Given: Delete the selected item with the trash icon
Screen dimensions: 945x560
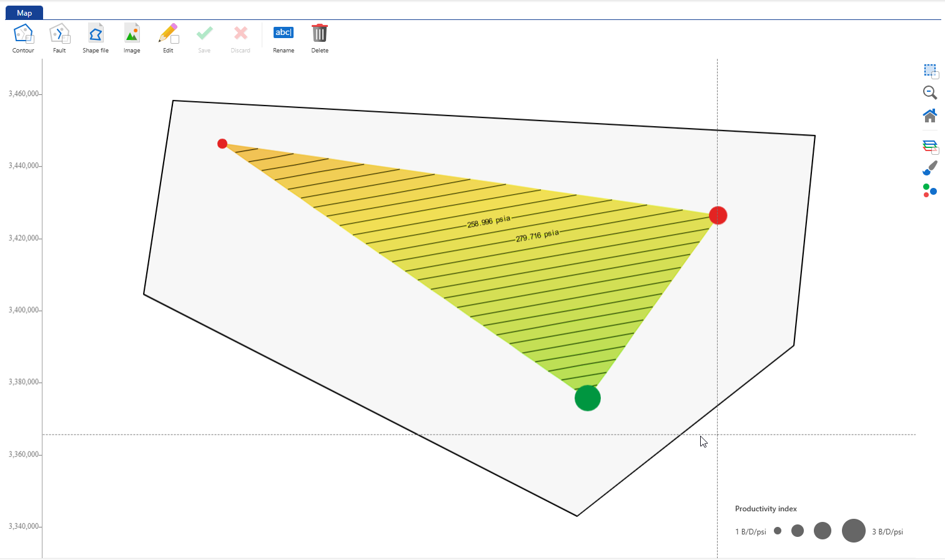Looking at the screenshot, I should 320,39.
